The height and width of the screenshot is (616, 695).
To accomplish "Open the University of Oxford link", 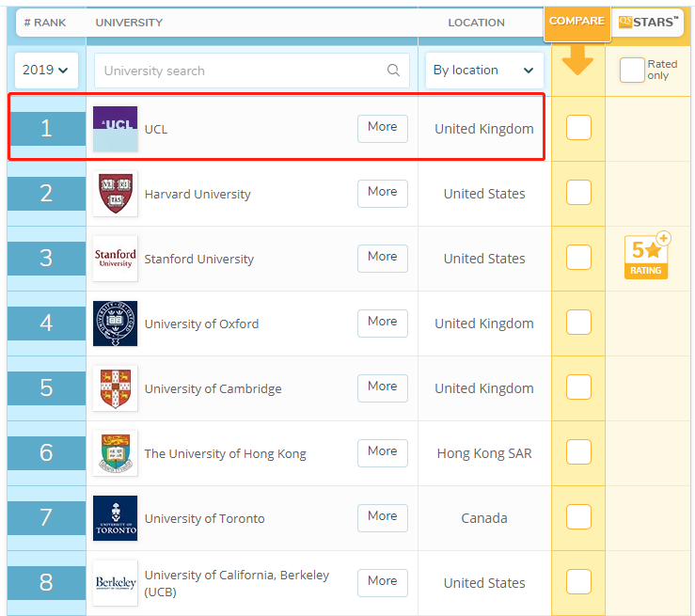I will 201,324.
